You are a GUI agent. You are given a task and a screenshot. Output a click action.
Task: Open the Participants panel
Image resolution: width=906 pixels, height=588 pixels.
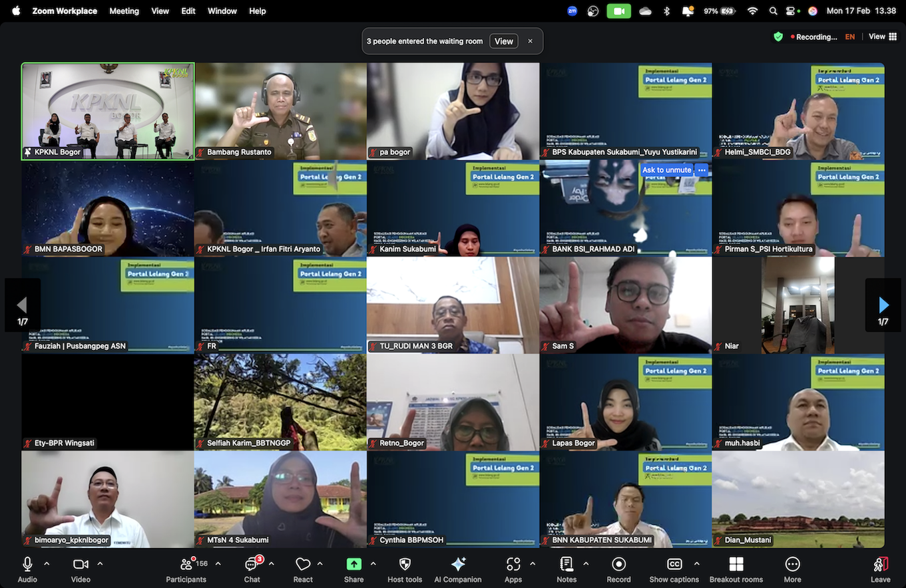(186, 570)
